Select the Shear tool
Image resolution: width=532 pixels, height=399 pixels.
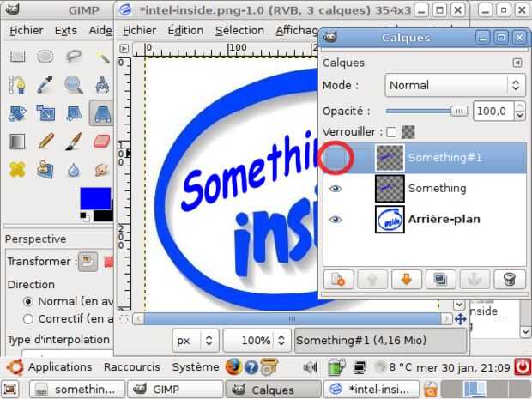pos(73,113)
